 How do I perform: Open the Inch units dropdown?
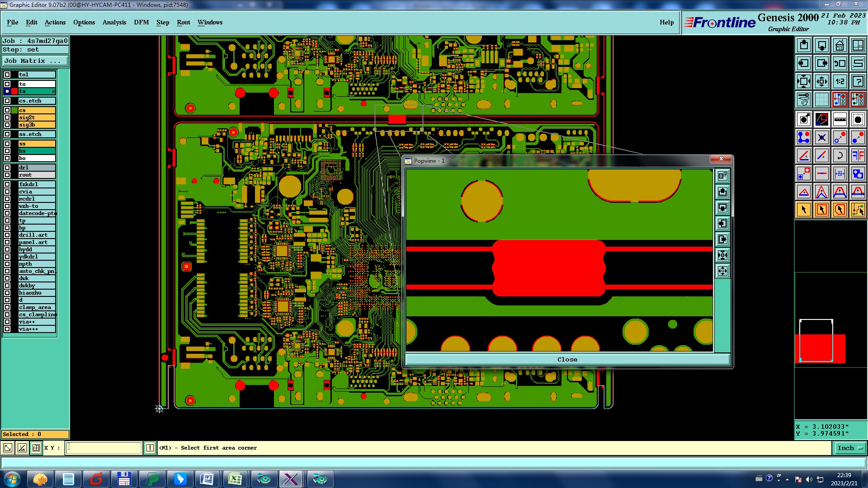[x=850, y=448]
